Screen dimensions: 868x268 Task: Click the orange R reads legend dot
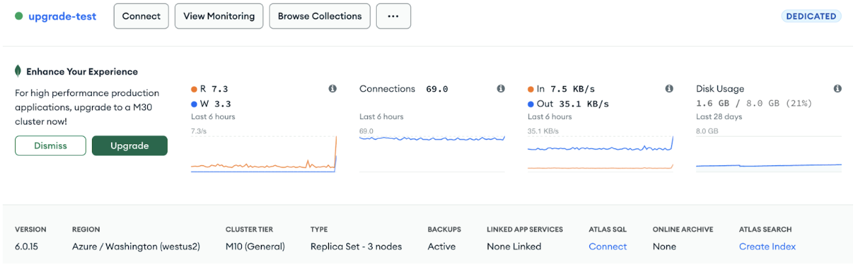click(x=194, y=89)
